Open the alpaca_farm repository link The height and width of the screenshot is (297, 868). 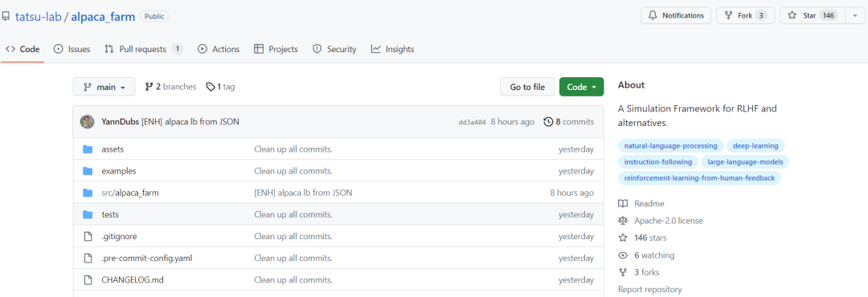pos(103,16)
